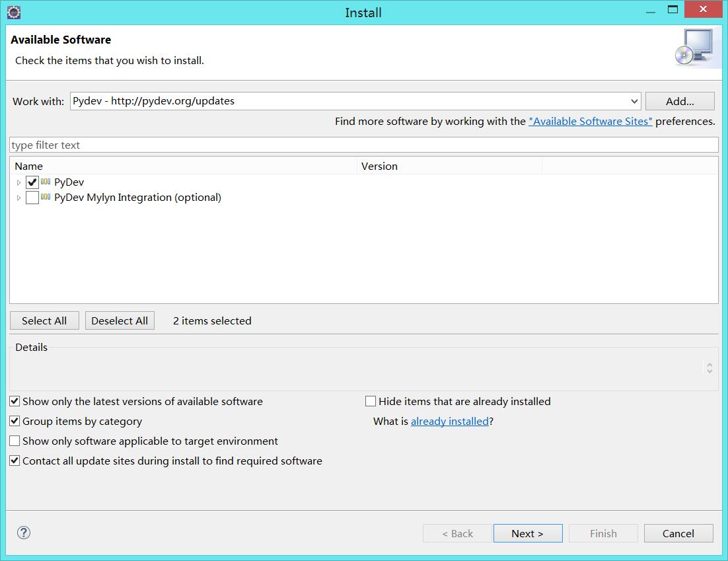Click the PyDev category icon

click(x=46, y=182)
